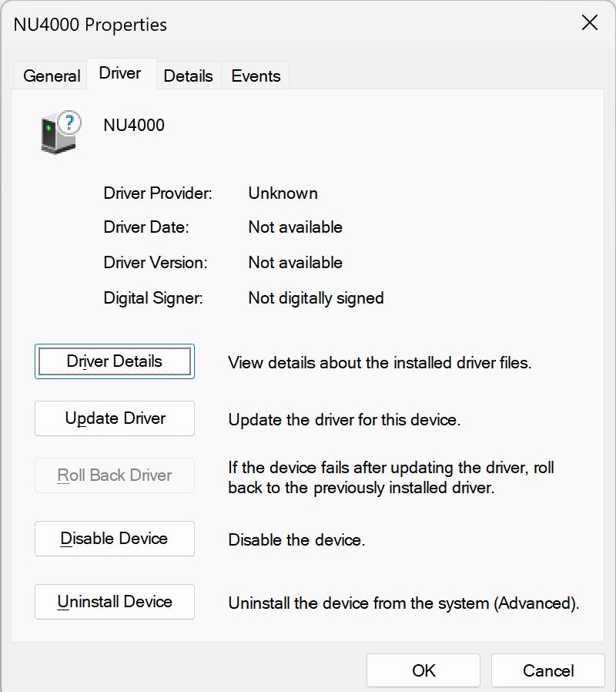
Task: Click the NU4000 title text
Action: point(133,125)
